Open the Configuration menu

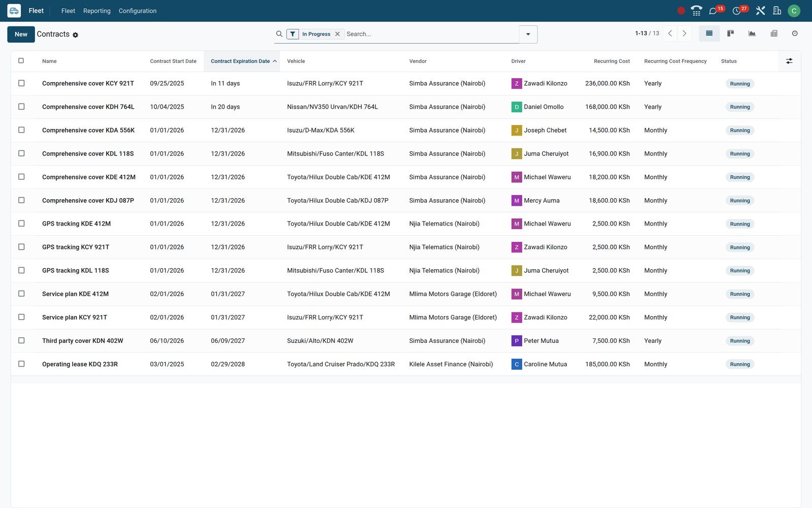tap(138, 11)
